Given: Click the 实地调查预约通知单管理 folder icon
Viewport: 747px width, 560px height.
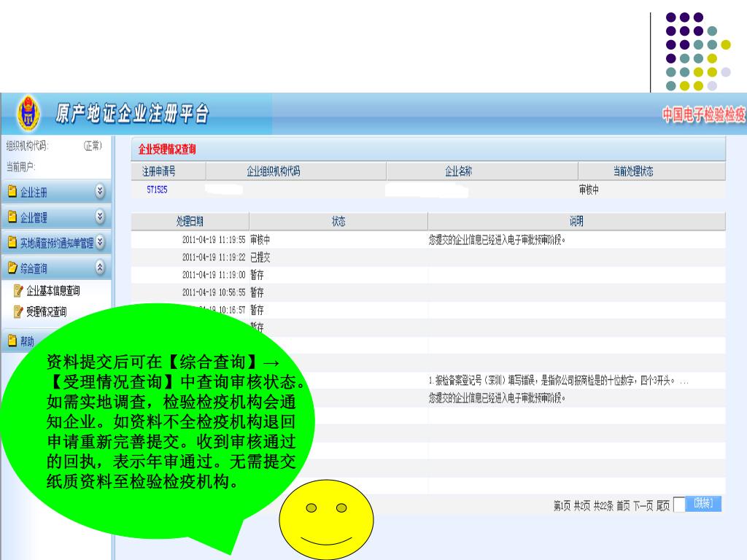Looking at the screenshot, I should (x=12, y=243).
